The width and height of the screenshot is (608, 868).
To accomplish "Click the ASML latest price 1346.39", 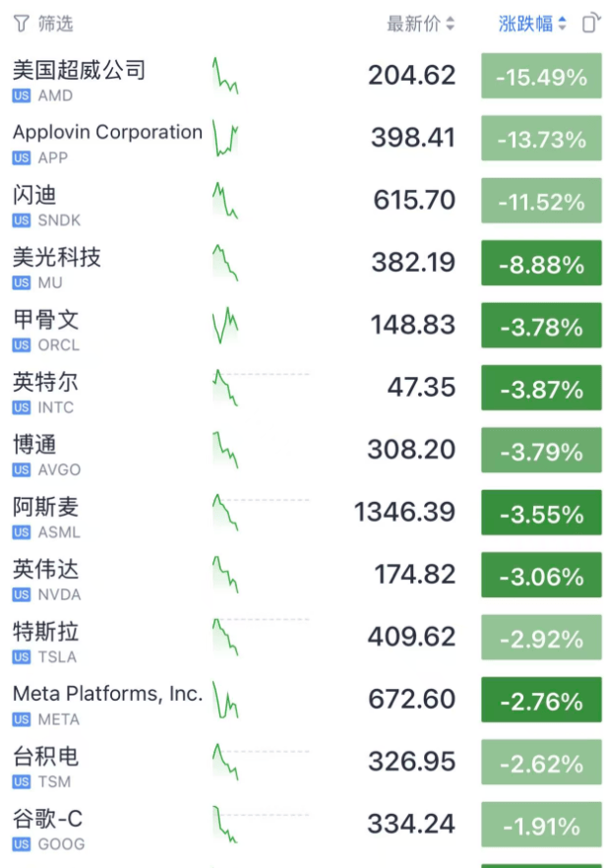I will 404,513.
